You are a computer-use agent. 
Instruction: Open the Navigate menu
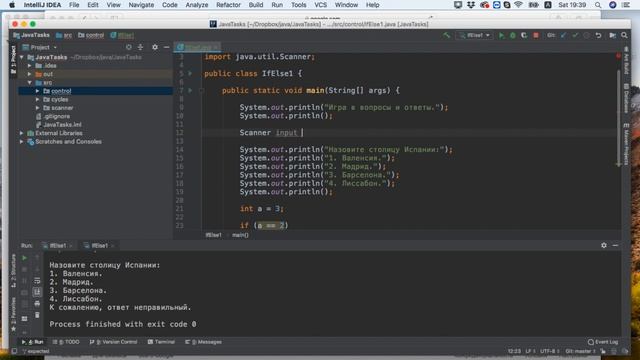pos(141,5)
